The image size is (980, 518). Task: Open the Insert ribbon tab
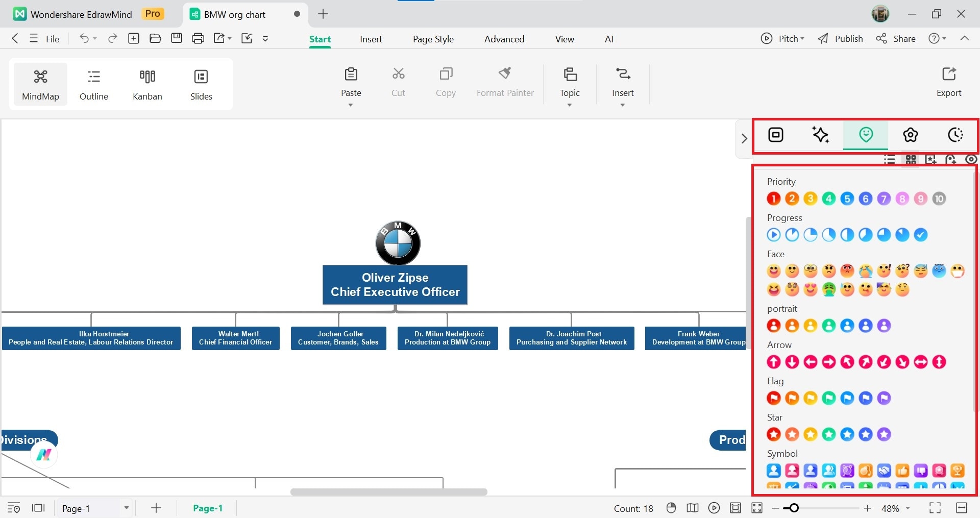[x=371, y=39]
